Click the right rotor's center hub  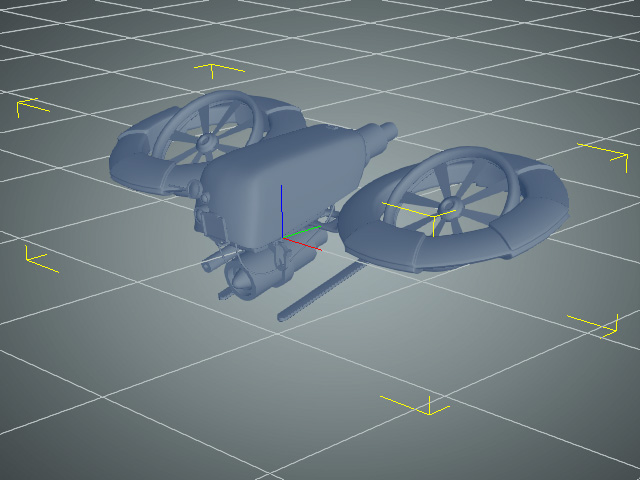click(450, 208)
